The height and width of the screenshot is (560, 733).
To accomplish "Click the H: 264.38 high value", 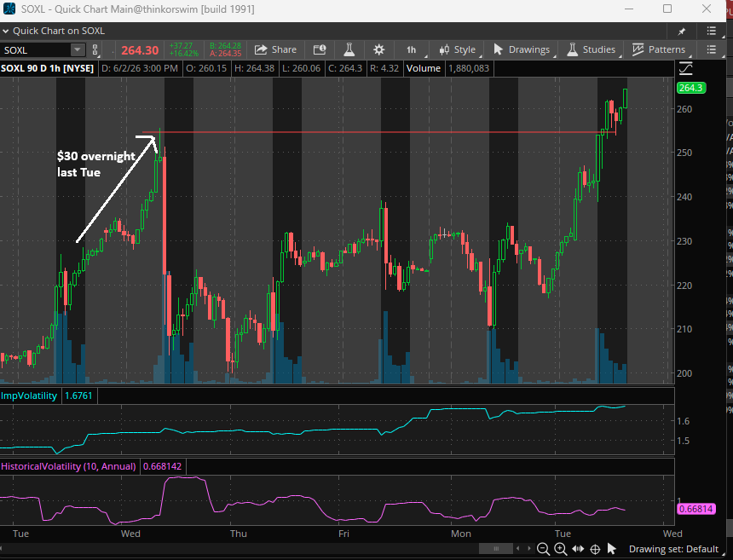I will click(x=254, y=68).
